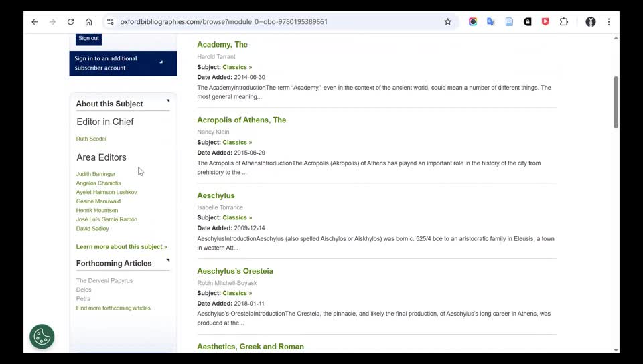The width and height of the screenshot is (643, 364).
Task: Click the Area Editors heading
Action: 101,157
